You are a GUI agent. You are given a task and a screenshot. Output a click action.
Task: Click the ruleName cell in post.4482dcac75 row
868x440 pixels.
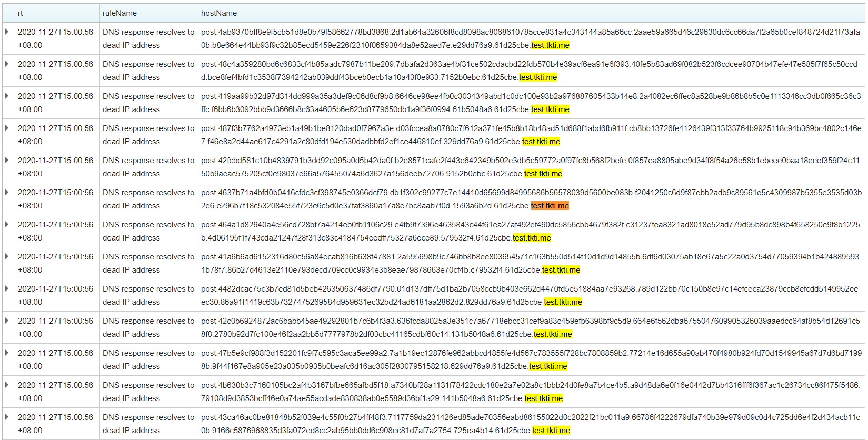coord(148,295)
